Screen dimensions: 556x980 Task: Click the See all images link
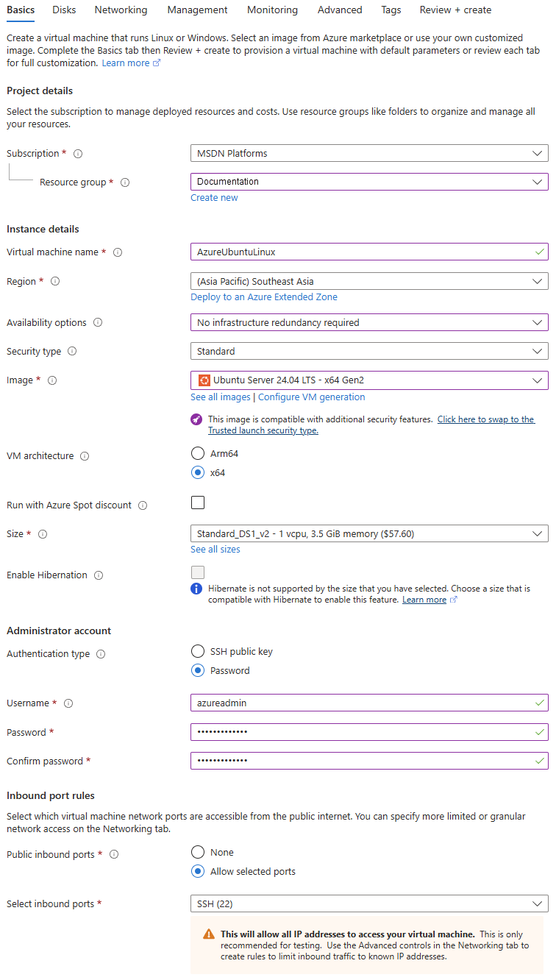(x=221, y=397)
